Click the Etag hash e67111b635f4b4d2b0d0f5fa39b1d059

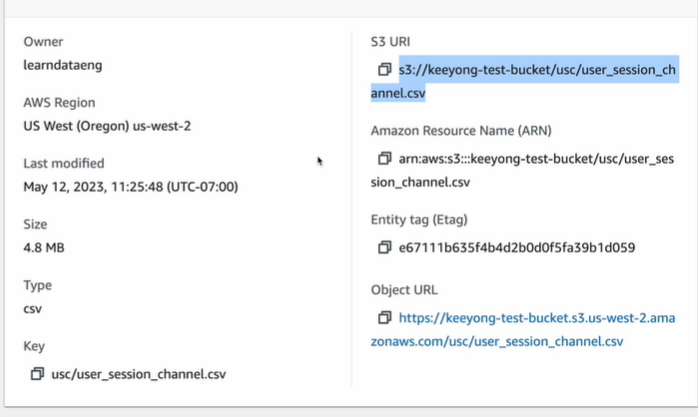(517, 247)
